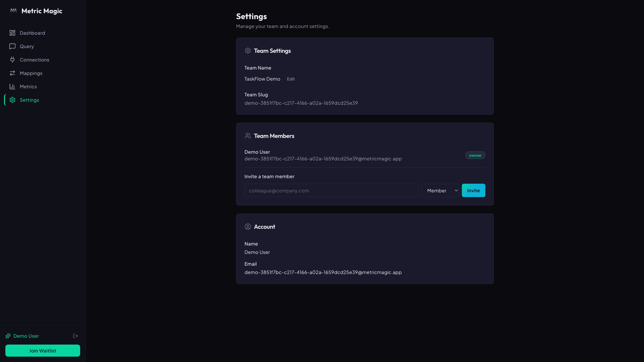Click the Join Waitlist button
Viewport: 644px width, 362px height.
pos(42,350)
